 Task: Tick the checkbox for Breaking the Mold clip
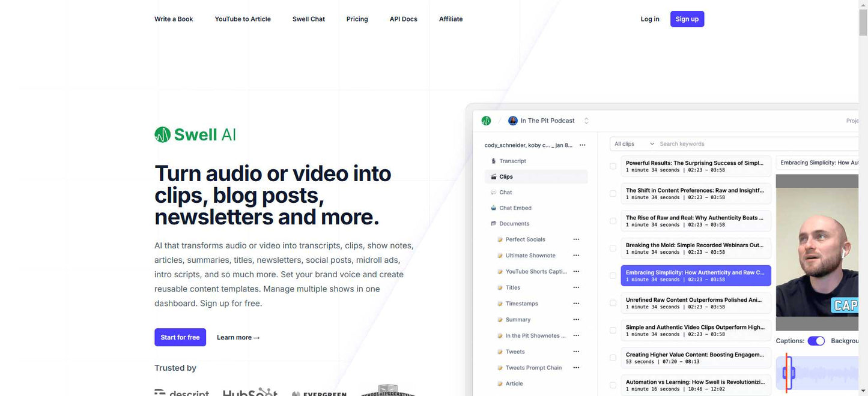pos(613,248)
